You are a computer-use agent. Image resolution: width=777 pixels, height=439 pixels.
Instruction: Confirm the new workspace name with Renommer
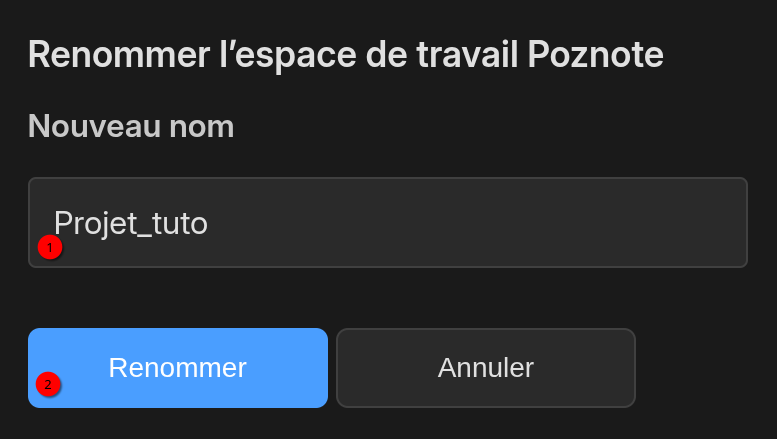point(178,368)
